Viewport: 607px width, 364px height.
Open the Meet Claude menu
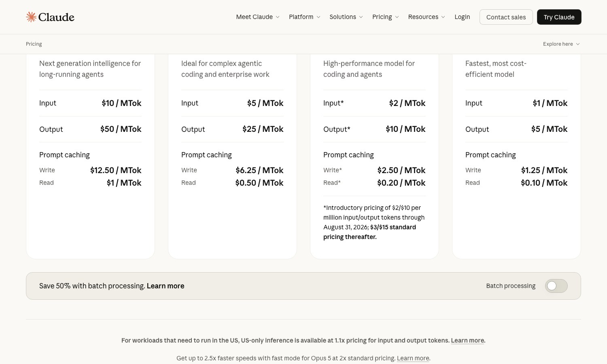click(258, 17)
